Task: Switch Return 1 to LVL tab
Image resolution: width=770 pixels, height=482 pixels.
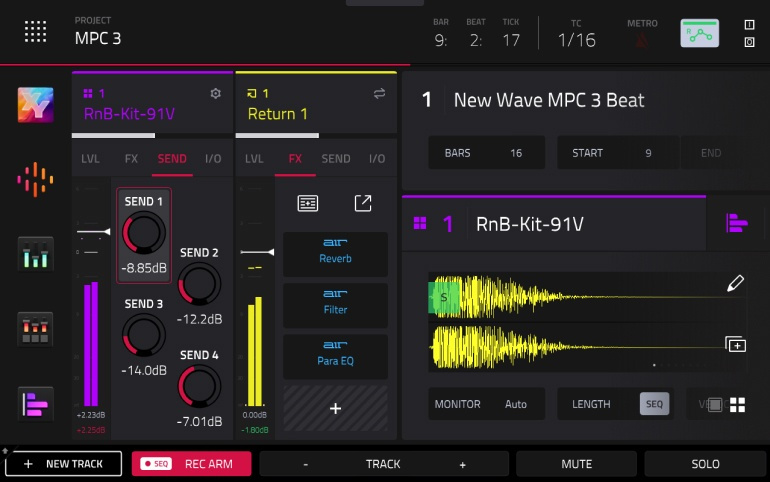Action: [254, 159]
